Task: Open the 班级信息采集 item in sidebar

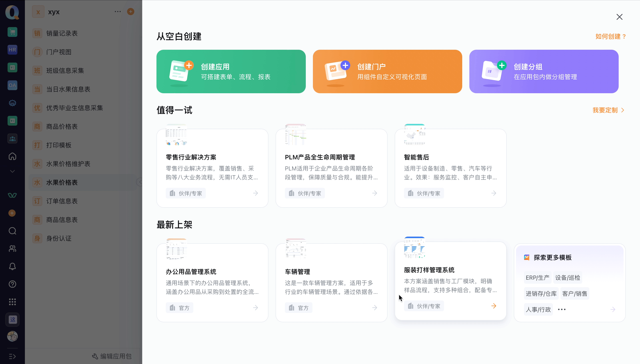Action: tap(83, 71)
